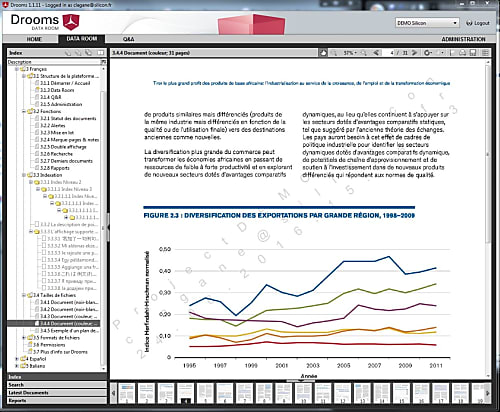Screen dimensions: 500x412
Task: Select the hand pan tool in viewer toolbar
Action: point(323,53)
